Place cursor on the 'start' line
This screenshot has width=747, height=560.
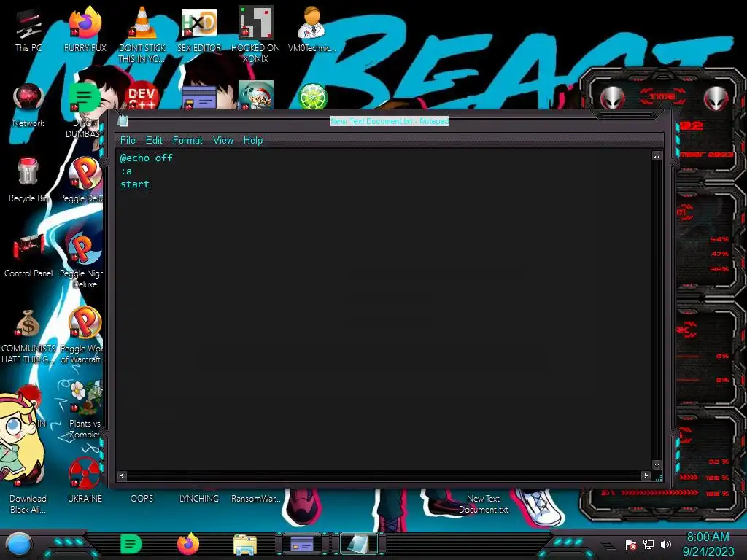click(135, 184)
